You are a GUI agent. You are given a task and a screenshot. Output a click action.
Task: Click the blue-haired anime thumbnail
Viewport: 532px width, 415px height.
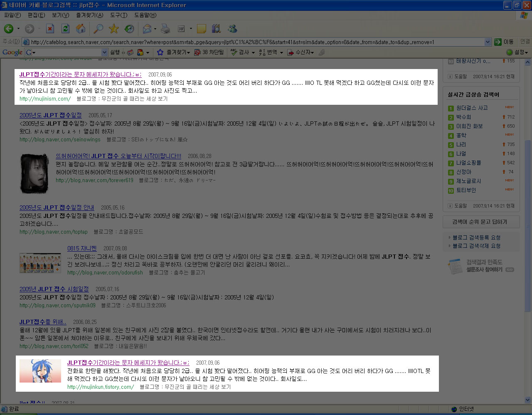pyautogui.click(x=40, y=371)
